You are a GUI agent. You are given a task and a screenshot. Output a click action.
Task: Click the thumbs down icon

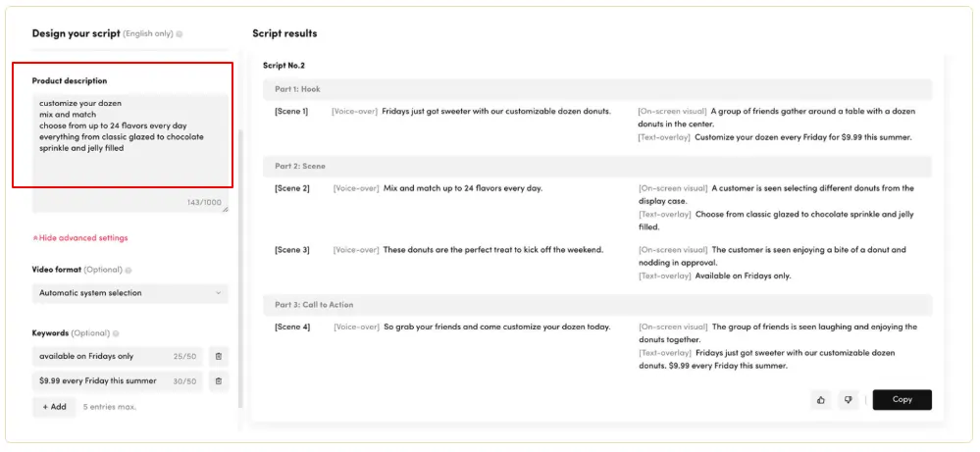(x=848, y=400)
